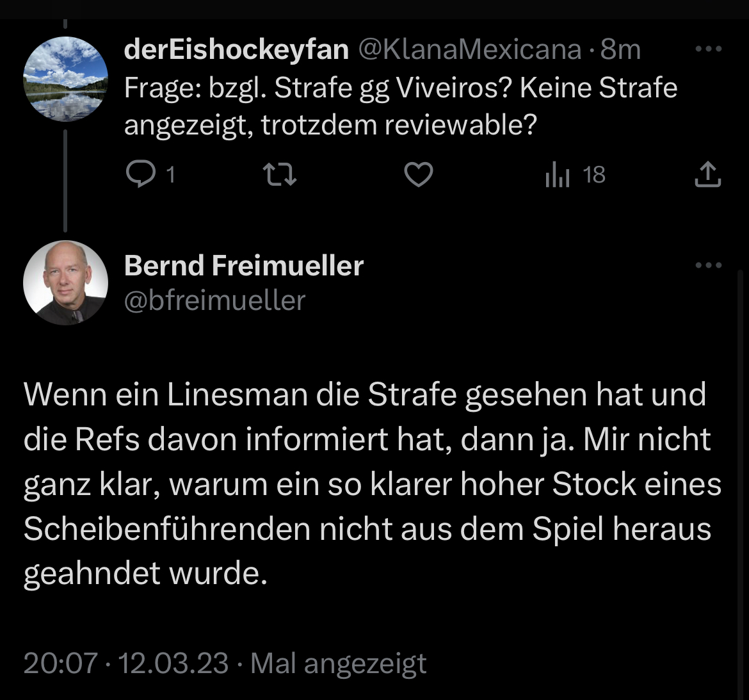This screenshot has height=700, width=749.
Task: Retweet derEishockeyfan's question about Viveiros
Action: 280,175
